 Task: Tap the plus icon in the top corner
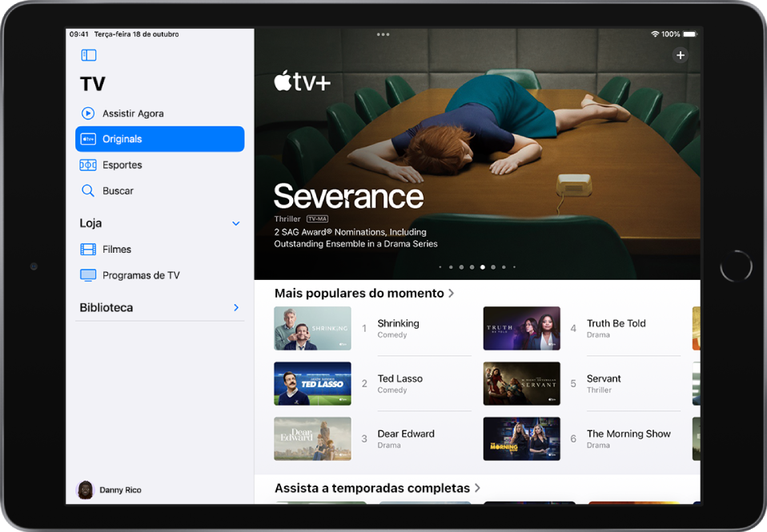click(680, 54)
